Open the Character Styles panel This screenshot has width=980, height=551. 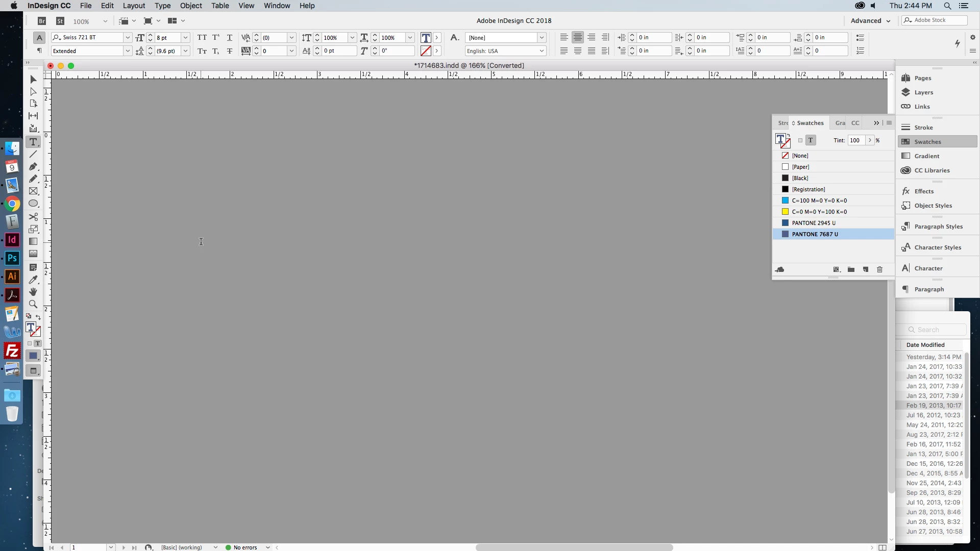coord(938,247)
